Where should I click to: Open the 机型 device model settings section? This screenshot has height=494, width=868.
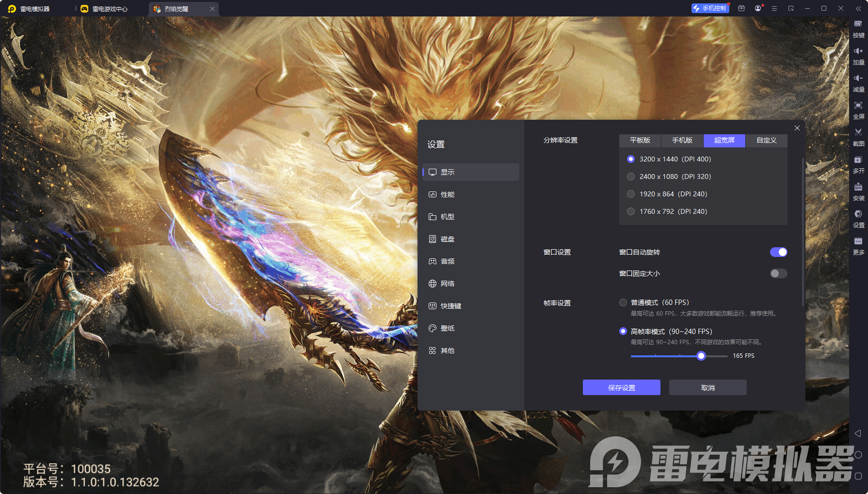[x=471, y=217]
